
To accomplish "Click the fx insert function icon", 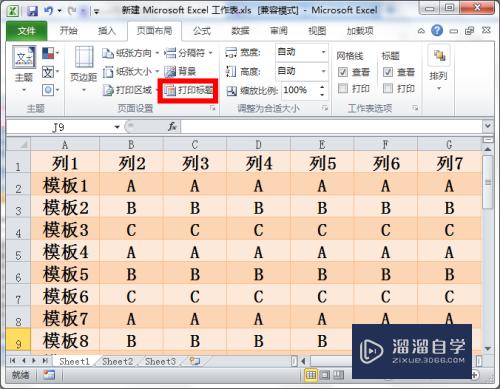I will (172, 127).
